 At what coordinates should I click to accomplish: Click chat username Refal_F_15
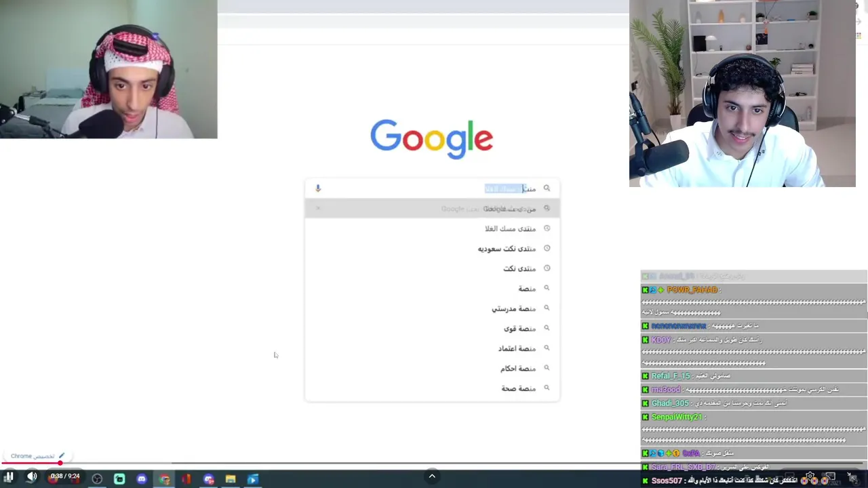pyautogui.click(x=670, y=376)
